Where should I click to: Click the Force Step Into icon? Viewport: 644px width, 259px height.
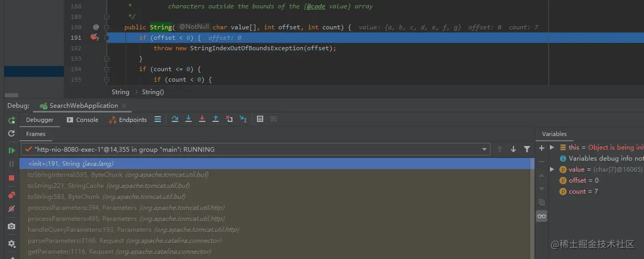coord(202,119)
